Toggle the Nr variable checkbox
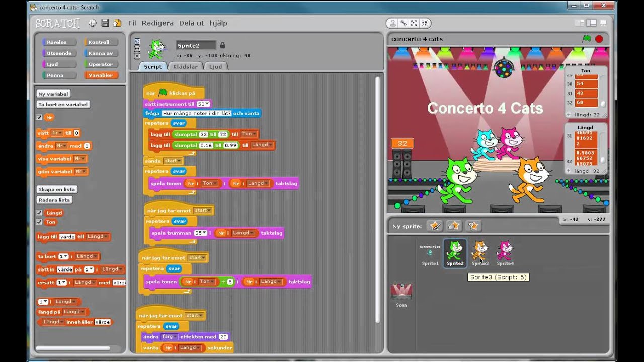The width and height of the screenshot is (644, 362). 39,117
